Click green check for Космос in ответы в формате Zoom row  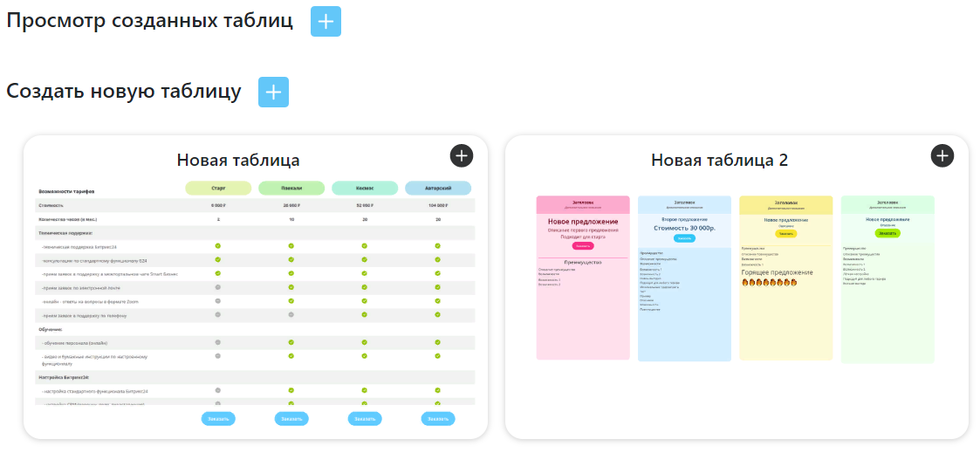click(365, 300)
